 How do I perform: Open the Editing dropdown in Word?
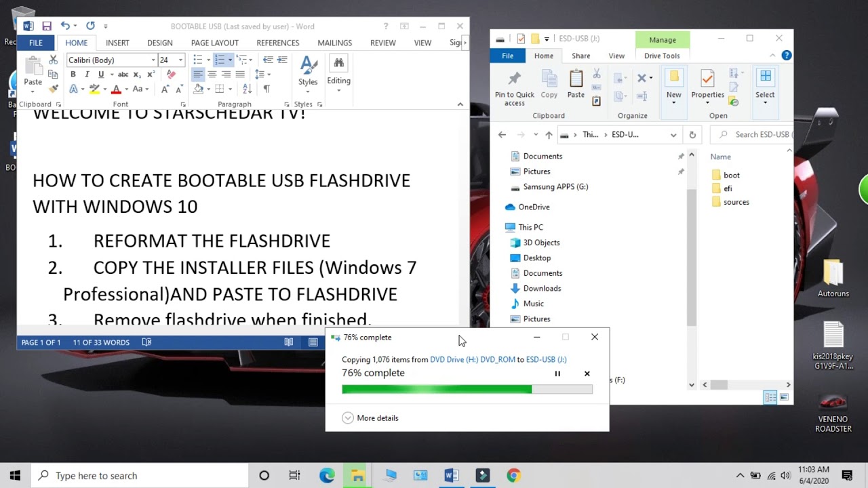338,73
